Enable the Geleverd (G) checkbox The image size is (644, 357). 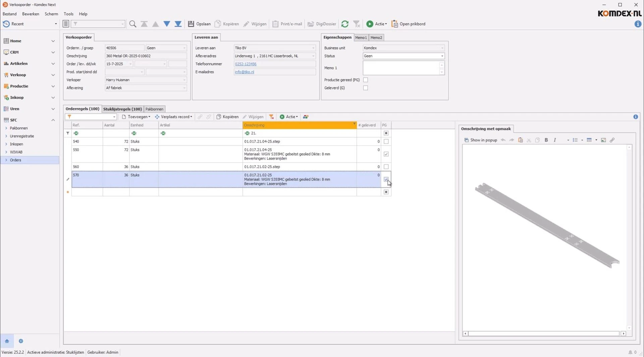(x=366, y=88)
